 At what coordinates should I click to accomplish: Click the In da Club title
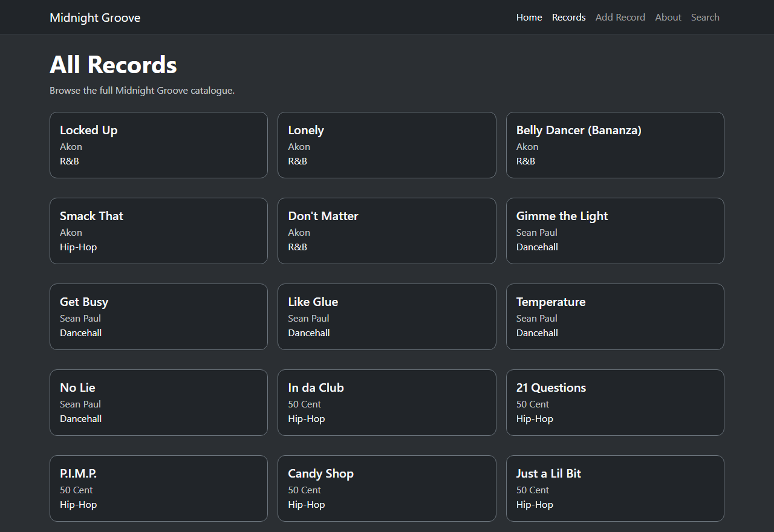click(316, 388)
